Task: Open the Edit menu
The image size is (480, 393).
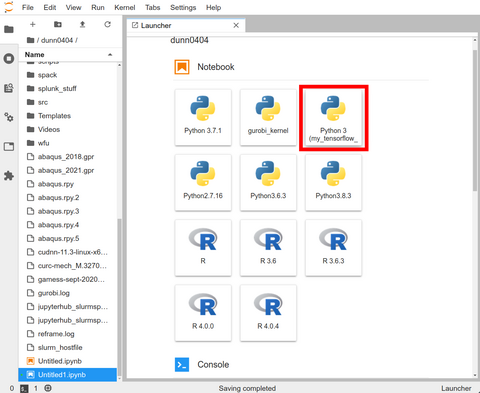Action: click(x=50, y=7)
